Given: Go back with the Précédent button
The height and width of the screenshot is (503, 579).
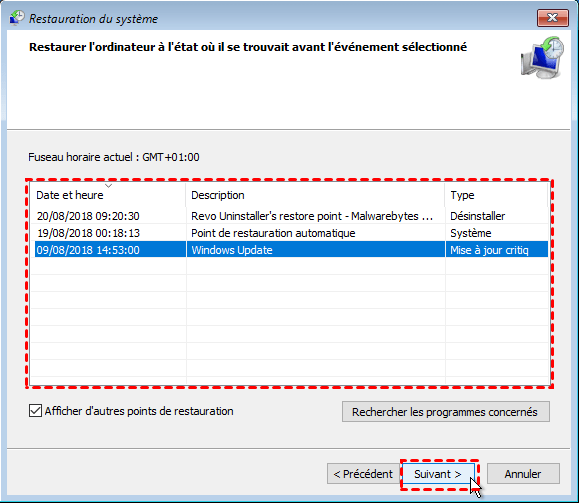Looking at the screenshot, I should tap(363, 474).
